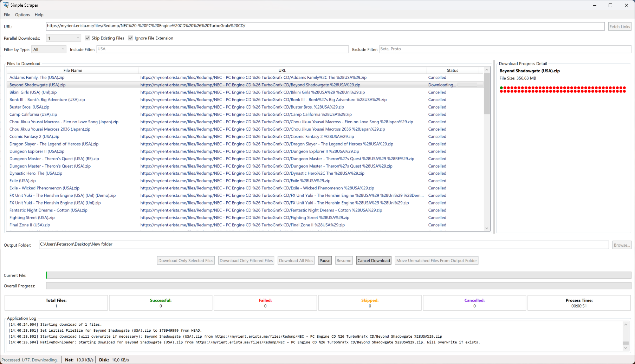Open the Filter by Type dropdown

coord(49,50)
